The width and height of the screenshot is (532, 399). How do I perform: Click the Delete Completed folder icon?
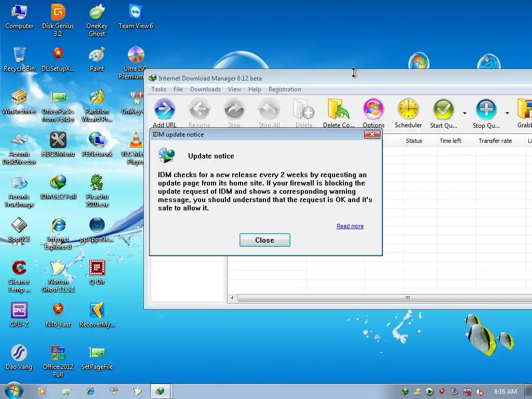pyautogui.click(x=339, y=109)
